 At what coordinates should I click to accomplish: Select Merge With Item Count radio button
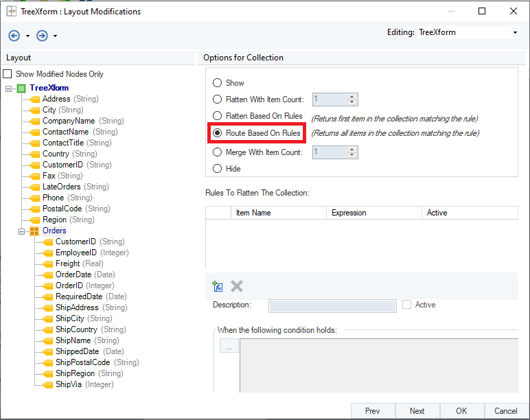pyautogui.click(x=217, y=152)
